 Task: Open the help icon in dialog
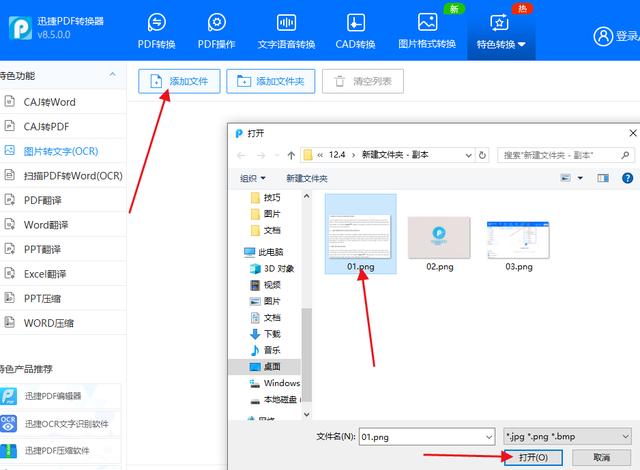pyautogui.click(x=627, y=178)
